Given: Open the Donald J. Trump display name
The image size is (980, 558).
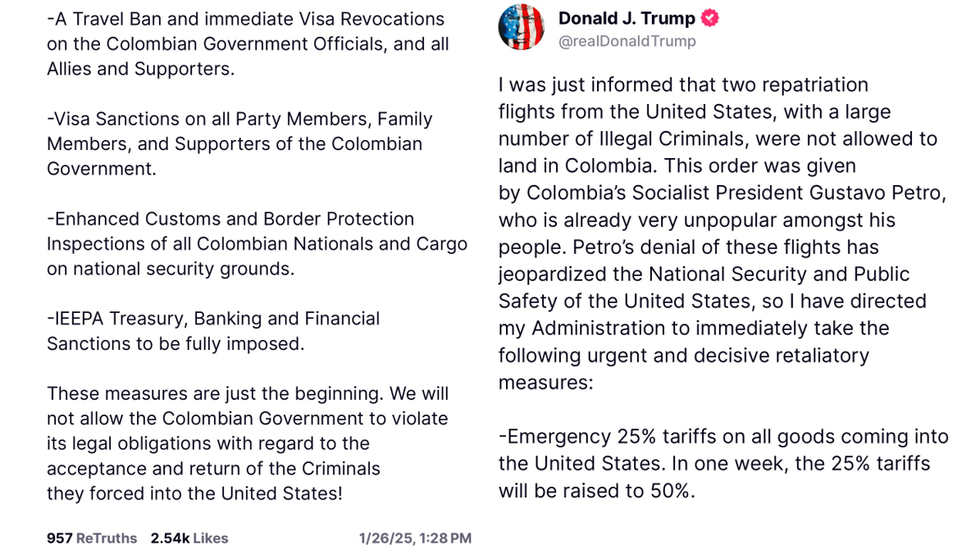Looking at the screenshot, I should [x=627, y=18].
